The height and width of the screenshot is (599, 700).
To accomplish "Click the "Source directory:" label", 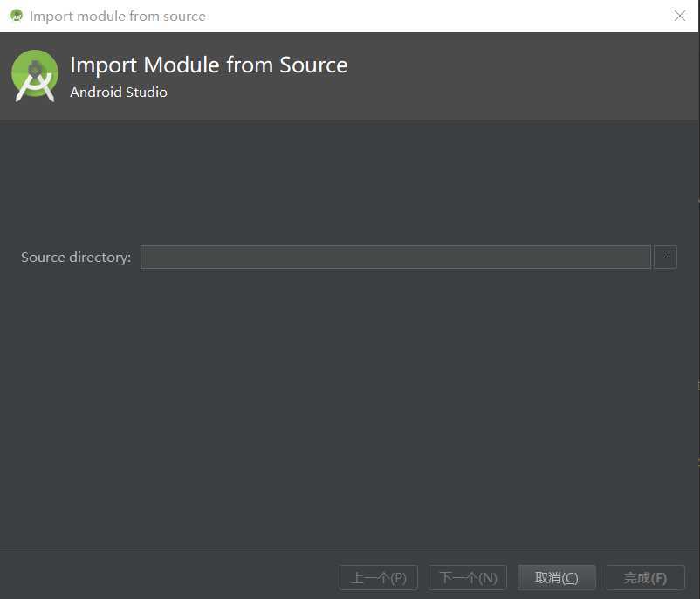I will [x=76, y=258].
